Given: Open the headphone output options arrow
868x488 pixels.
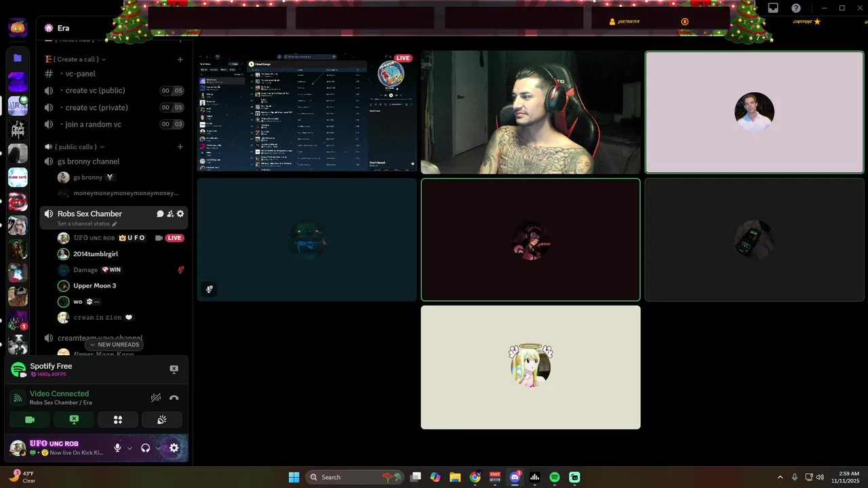Looking at the screenshot, I should click(158, 448).
